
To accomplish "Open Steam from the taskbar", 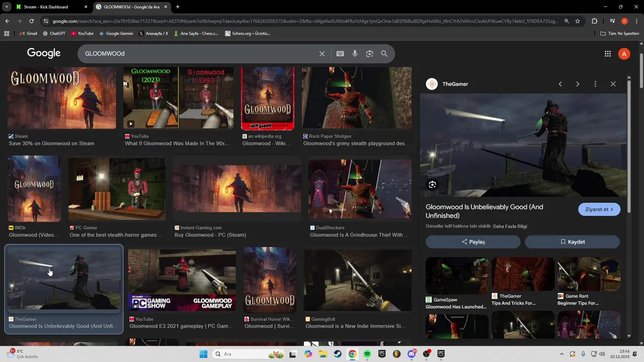I will (338, 354).
